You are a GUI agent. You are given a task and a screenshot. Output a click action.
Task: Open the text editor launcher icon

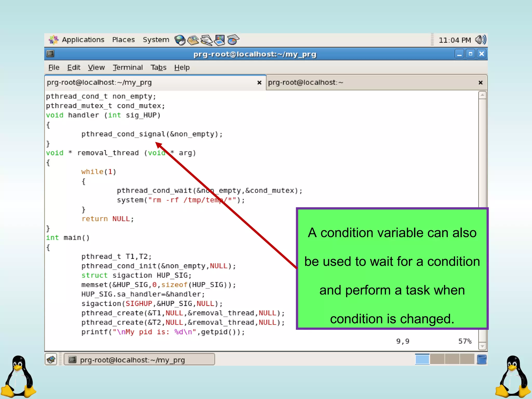tap(207, 40)
